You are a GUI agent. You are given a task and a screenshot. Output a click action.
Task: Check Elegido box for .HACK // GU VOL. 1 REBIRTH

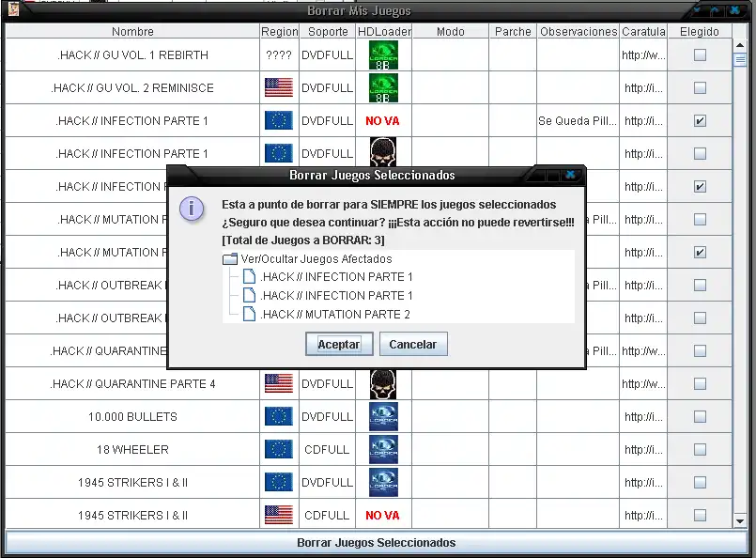(x=700, y=55)
